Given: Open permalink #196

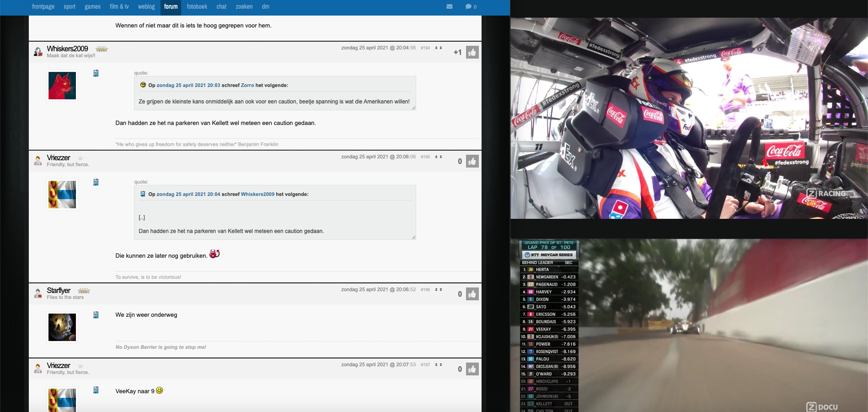Looking at the screenshot, I should click(425, 289).
